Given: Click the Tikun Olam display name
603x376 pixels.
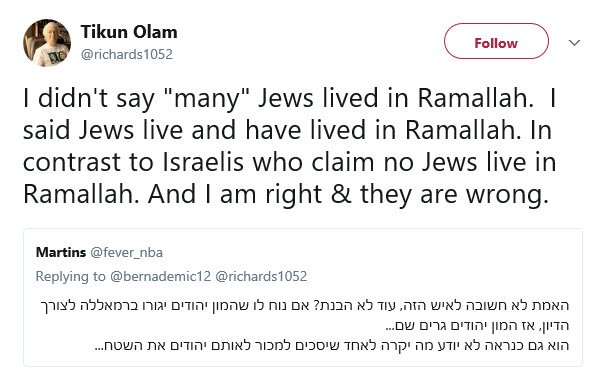Looking at the screenshot, I should point(129,32).
